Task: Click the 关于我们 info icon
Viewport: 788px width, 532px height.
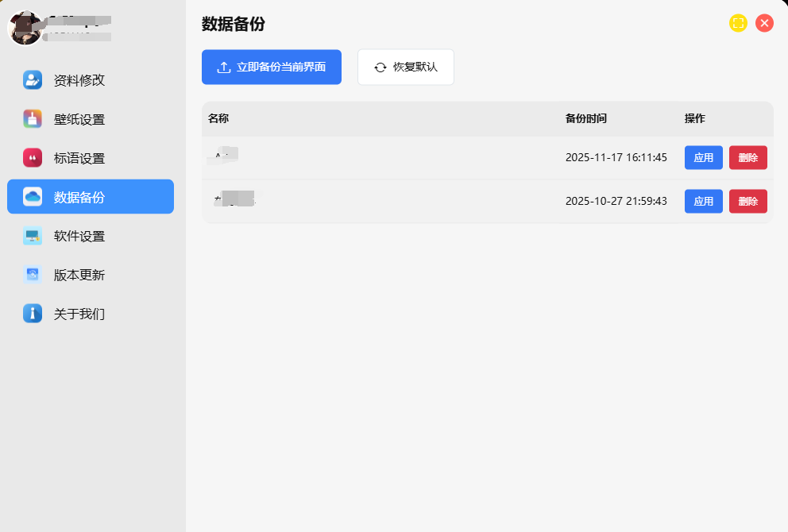Action: [33, 314]
